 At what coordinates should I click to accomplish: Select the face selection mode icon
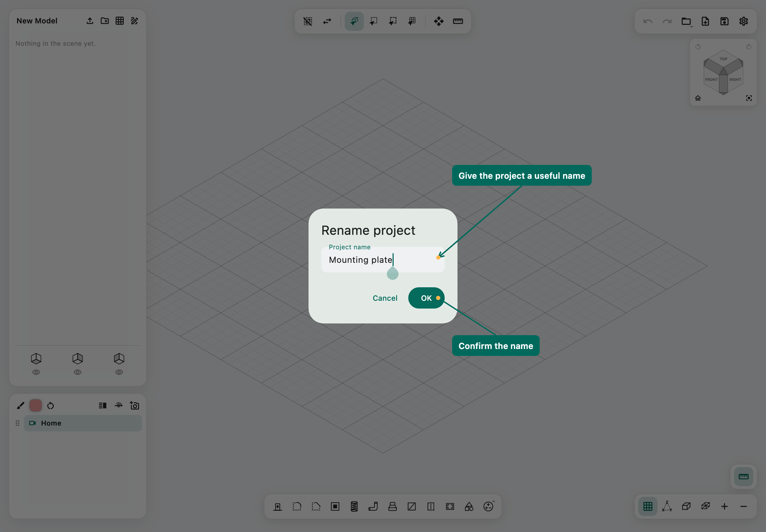tap(373, 21)
